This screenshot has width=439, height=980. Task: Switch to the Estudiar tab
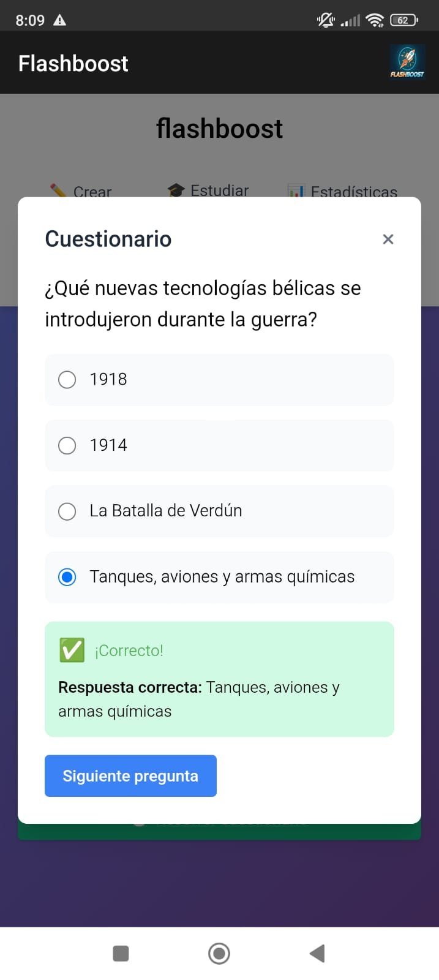coord(208,190)
